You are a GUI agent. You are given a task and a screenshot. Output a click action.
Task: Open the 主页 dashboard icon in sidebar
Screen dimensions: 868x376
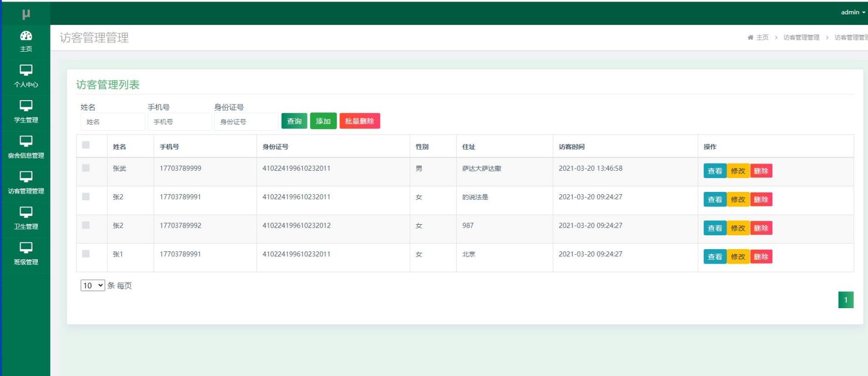pos(26,35)
